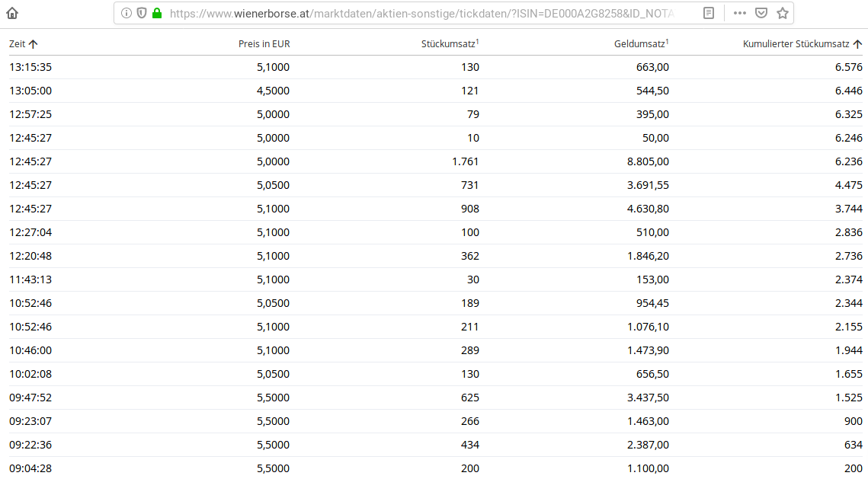Toggle reader view icon in address bar
The width and height of the screenshot is (868, 479).
tap(709, 13)
